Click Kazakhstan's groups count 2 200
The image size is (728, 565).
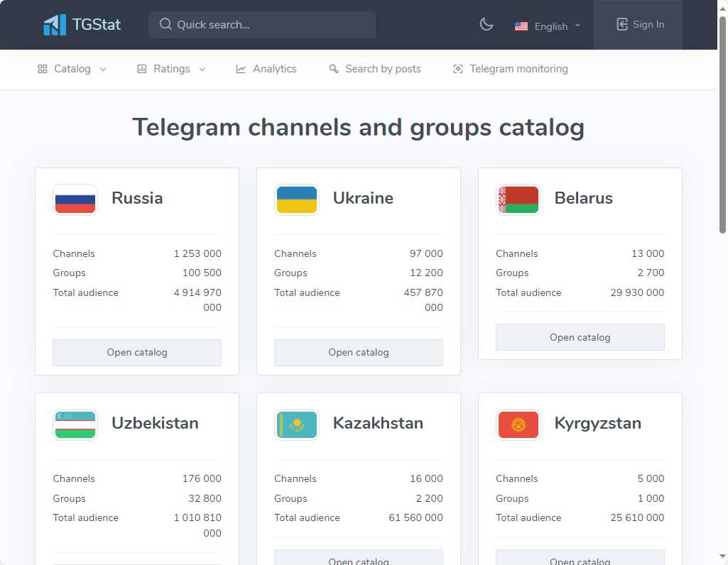tap(430, 499)
